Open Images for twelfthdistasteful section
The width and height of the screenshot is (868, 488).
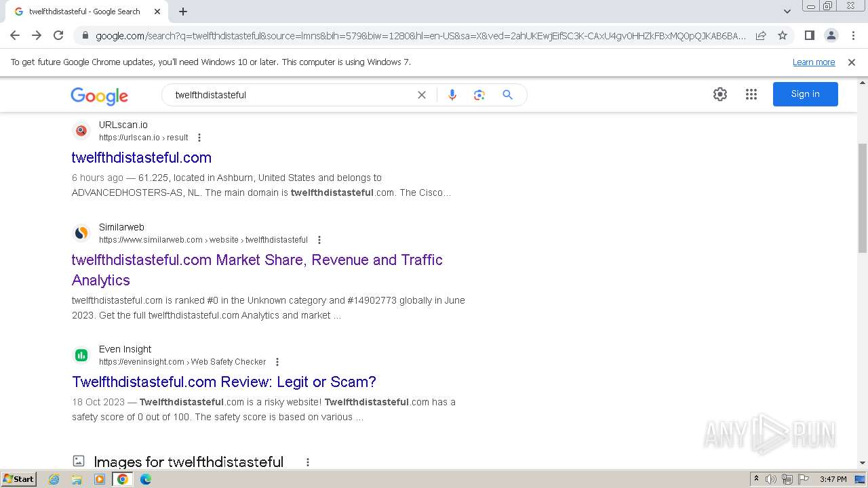[x=189, y=462]
